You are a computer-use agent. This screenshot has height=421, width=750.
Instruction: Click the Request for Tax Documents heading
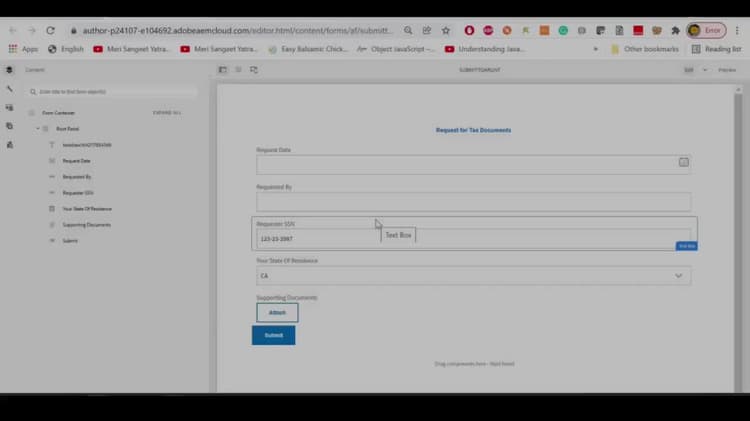point(474,130)
